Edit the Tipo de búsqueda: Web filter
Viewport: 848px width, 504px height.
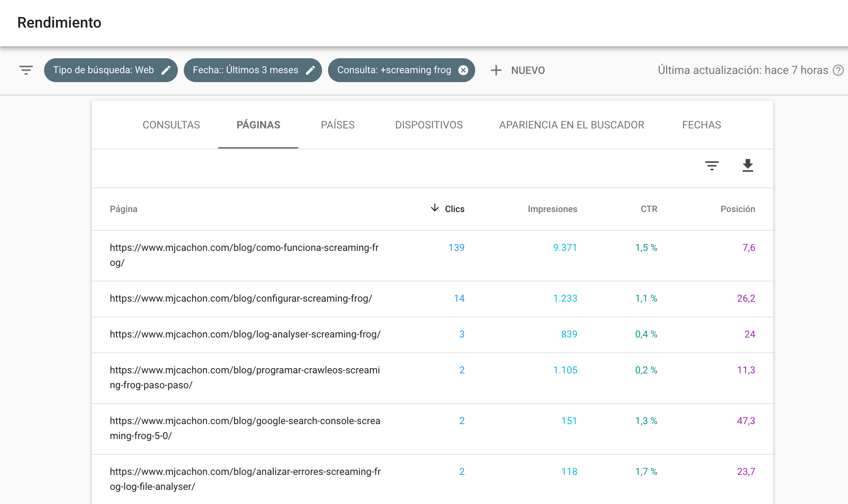coord(166,70)
